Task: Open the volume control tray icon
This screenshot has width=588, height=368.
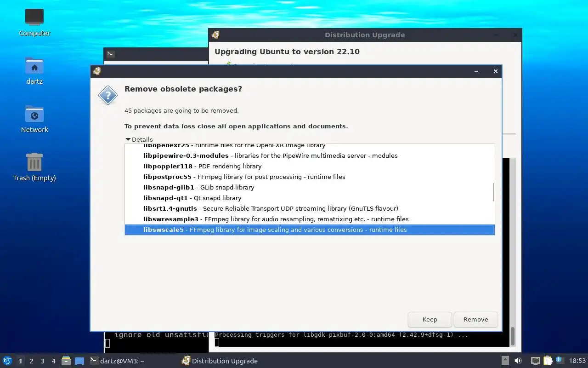Action: click(x=518, y=361)
